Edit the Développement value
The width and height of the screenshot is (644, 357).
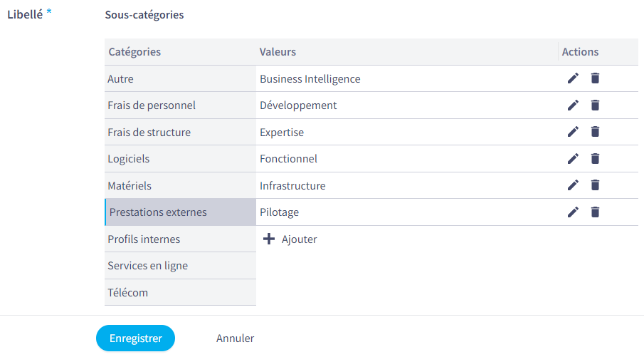coord(573,105)
